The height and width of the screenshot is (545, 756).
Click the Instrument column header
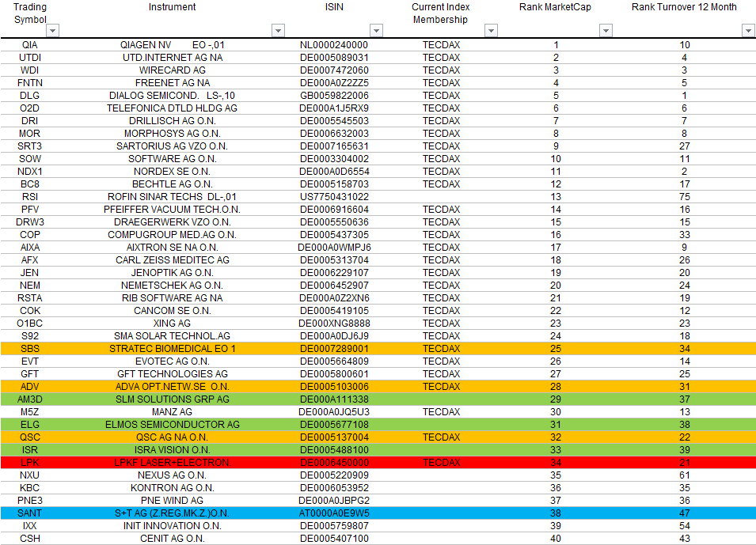pyautogui.click(x=172, y=7)
